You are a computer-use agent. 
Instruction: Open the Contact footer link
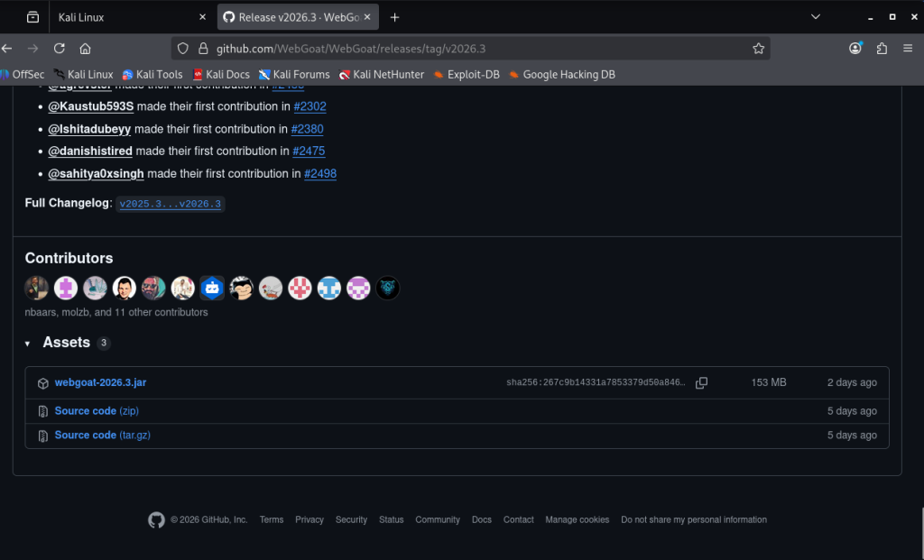519,520
